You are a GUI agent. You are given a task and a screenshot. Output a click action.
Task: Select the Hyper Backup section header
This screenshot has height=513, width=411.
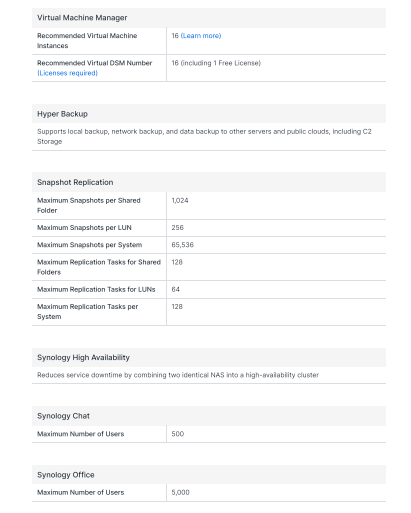(x=209, y=114)
